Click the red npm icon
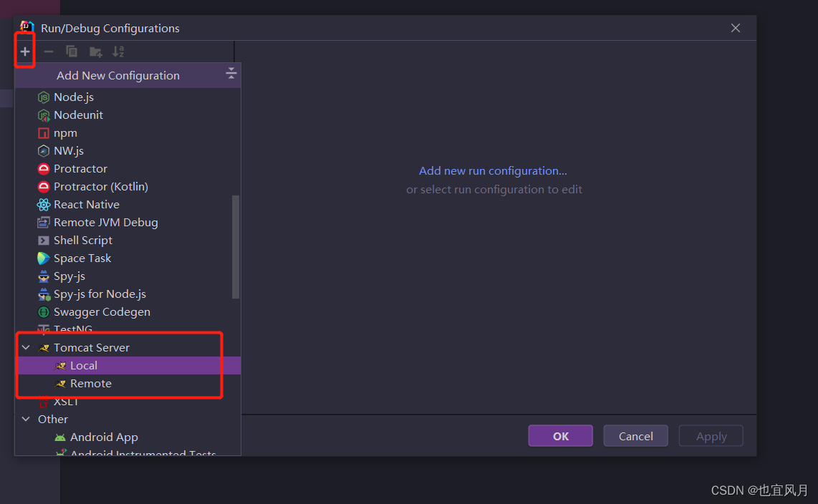The width and height of the screenshot is (818, 504). [44, 133]
